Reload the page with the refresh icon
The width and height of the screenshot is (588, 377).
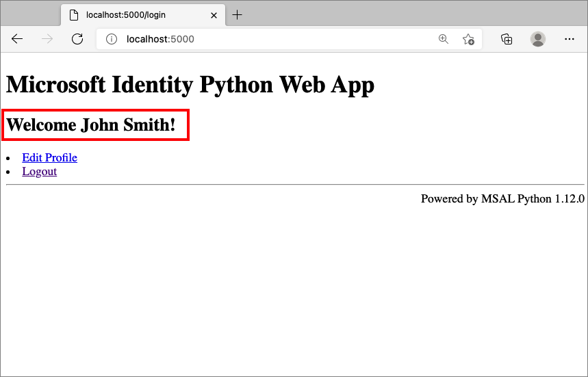point(77,39)
